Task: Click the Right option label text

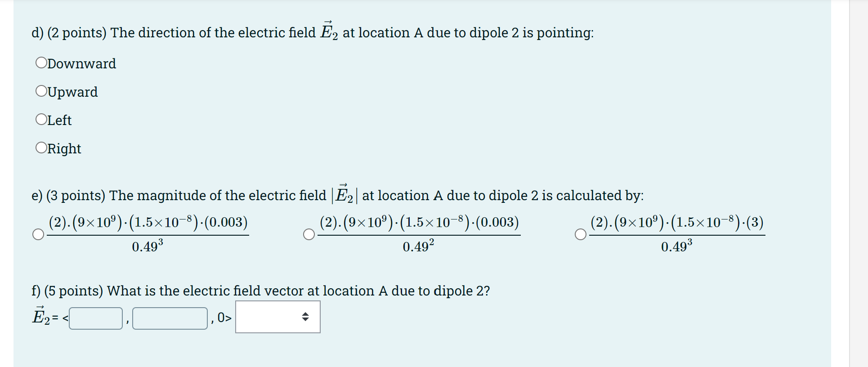Action: 63,148
